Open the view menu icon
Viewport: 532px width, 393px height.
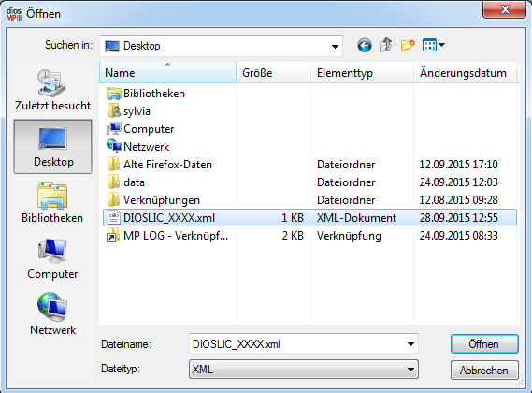tap(433, 45)
